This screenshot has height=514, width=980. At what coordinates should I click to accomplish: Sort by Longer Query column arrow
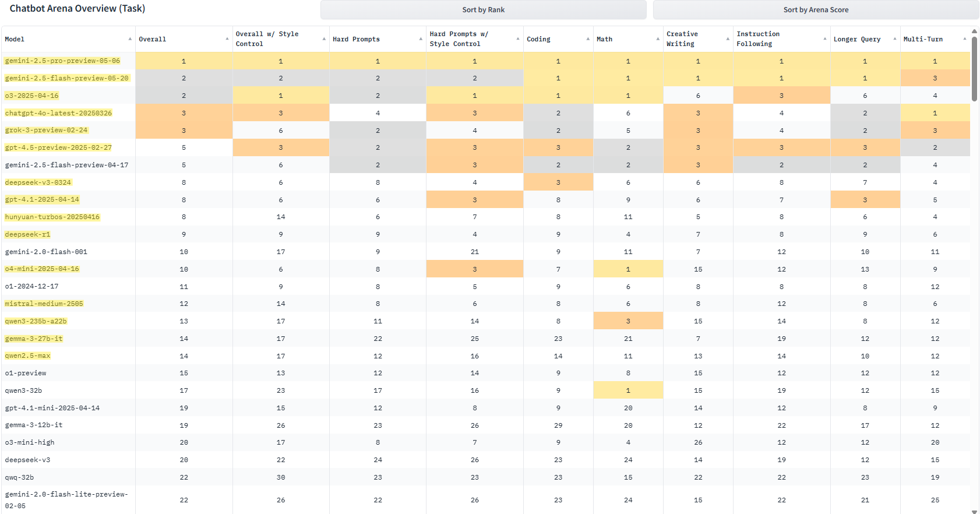pos(895,39)
